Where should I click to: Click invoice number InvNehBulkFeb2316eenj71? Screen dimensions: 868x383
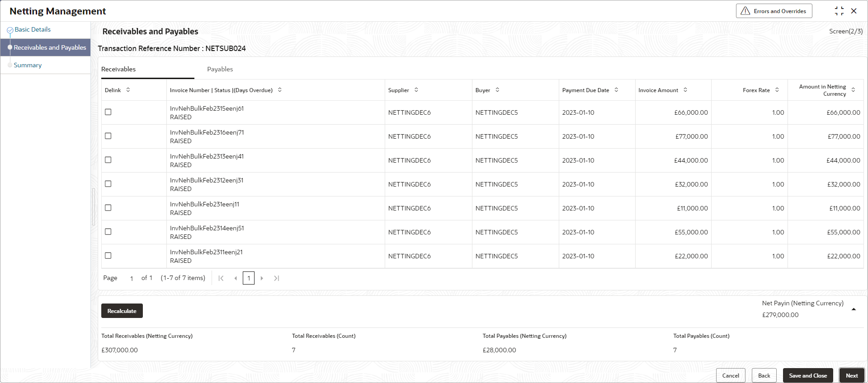pos(207,132)
